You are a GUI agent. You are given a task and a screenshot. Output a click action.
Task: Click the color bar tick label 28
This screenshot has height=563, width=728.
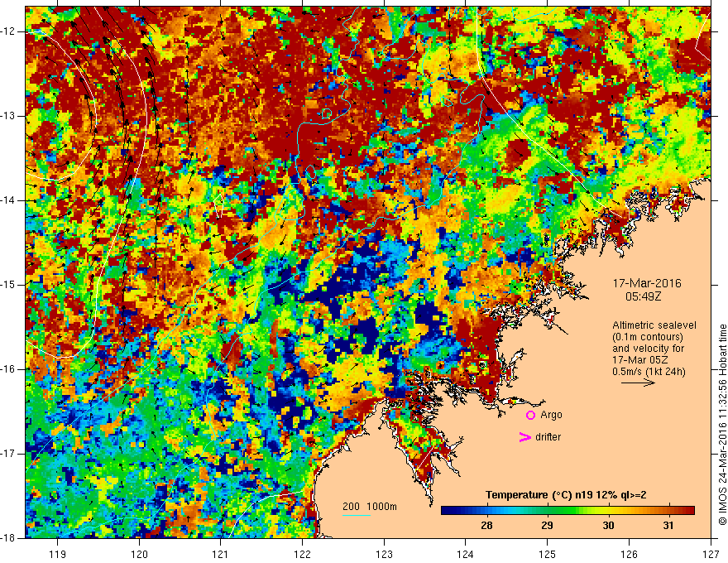pos(486,526)
